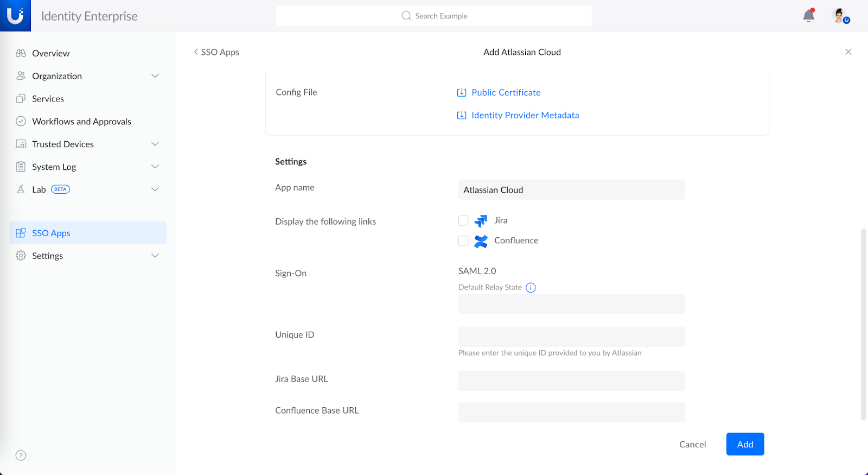The height and width of the screenshot is (475, 868).
Task: Click the Confluence logo icon
Action: tap(481, 241)
